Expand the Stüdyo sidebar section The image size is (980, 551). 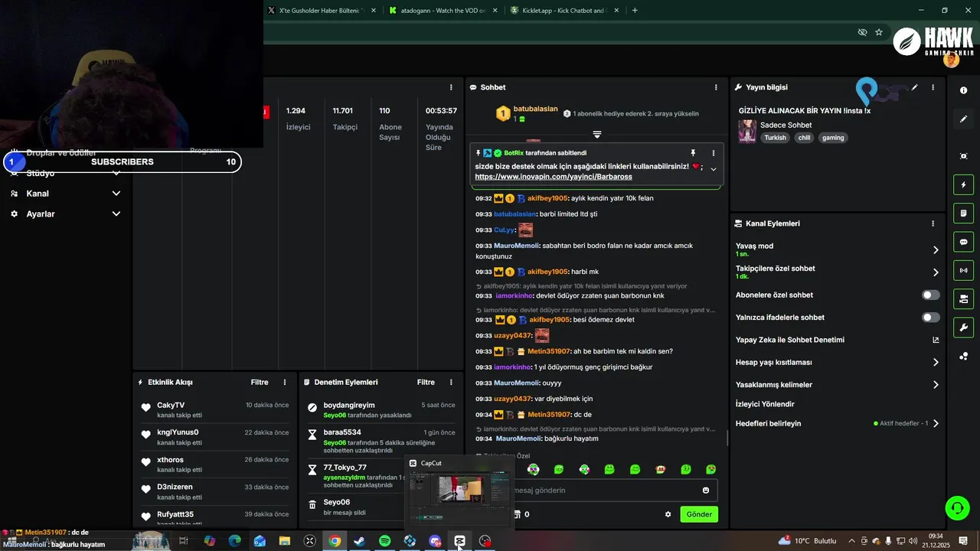coord(116,173)
